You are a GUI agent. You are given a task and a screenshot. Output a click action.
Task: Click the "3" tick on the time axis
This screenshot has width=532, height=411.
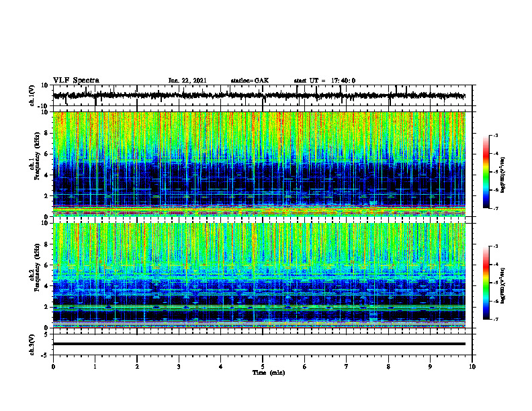(179, 367)
